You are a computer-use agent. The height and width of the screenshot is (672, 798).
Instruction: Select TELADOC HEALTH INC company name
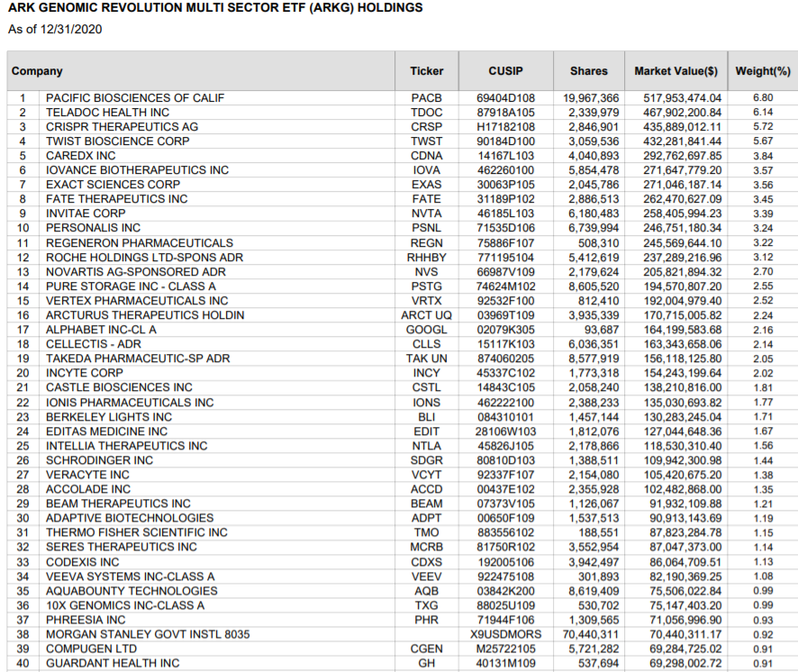[x=107, y=113]
